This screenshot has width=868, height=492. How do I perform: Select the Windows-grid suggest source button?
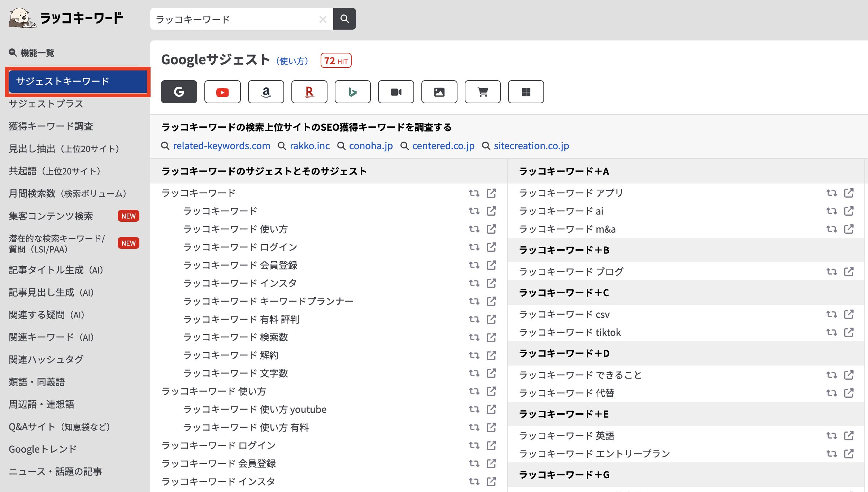click(526, 92)
